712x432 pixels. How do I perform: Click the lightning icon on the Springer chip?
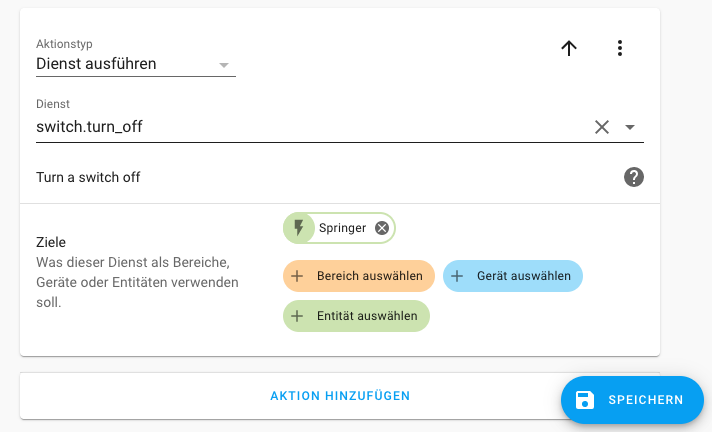click(x=298, y=228)
